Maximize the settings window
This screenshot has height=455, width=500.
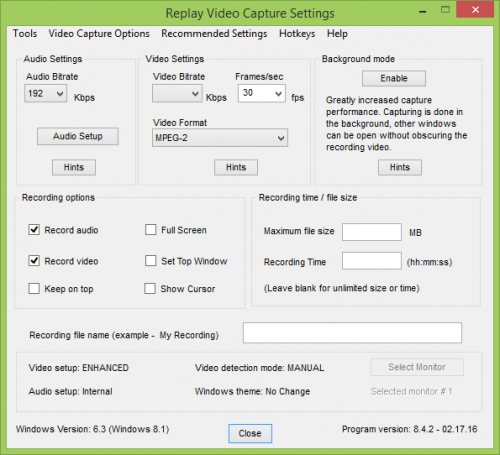[x=445, y=10]
